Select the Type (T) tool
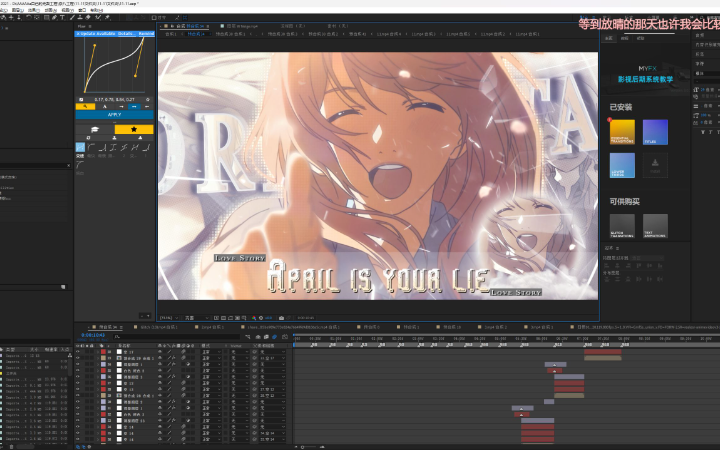Screen dimensions: 720x450 pyautogui.click(x=62, y=17)
